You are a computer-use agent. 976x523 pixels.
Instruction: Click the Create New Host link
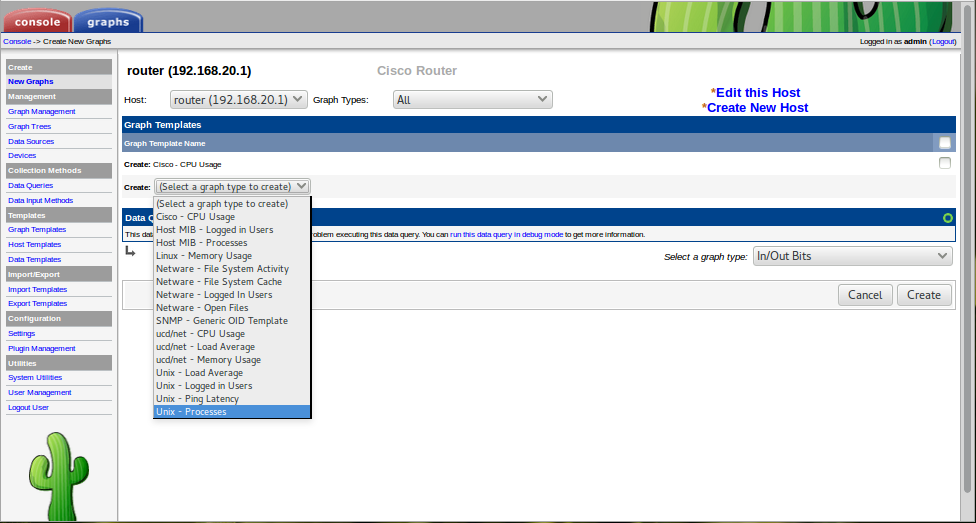click(x=757, y=108)
